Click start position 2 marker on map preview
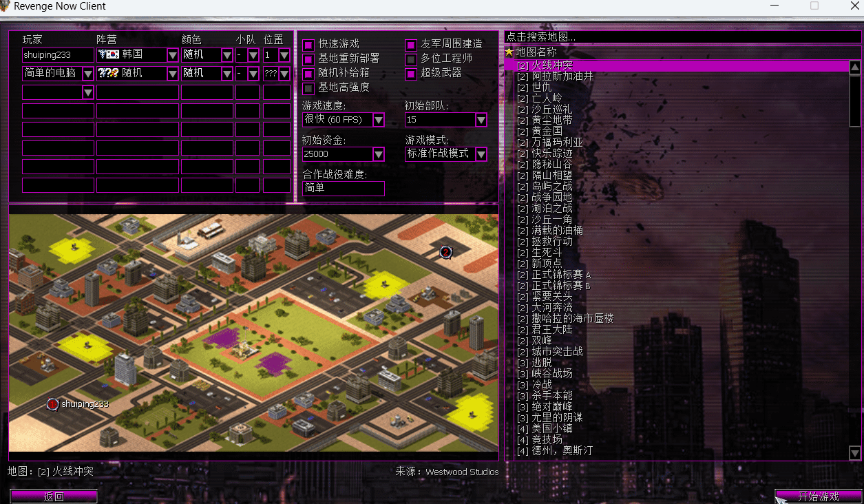The height and width of the screenshot is (504, 864). [x=445, y=253]
